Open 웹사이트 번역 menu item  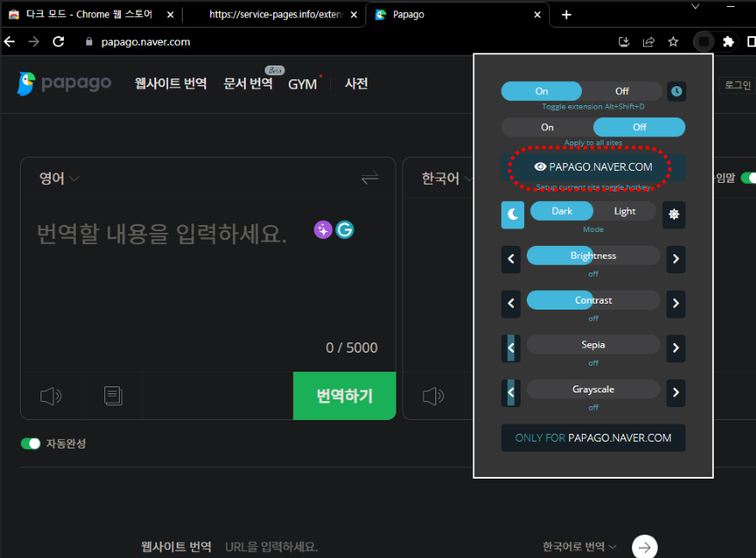[x=171, y=84]
